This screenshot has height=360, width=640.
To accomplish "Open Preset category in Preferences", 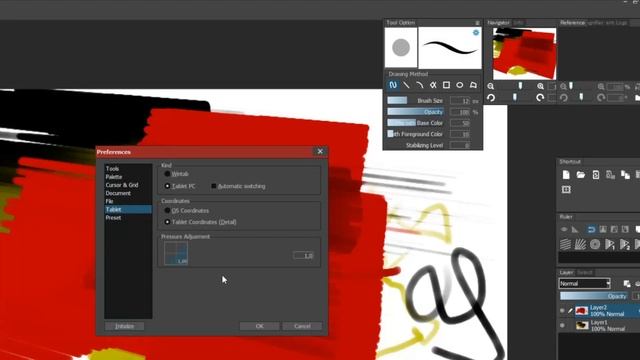I will [113, 218].
